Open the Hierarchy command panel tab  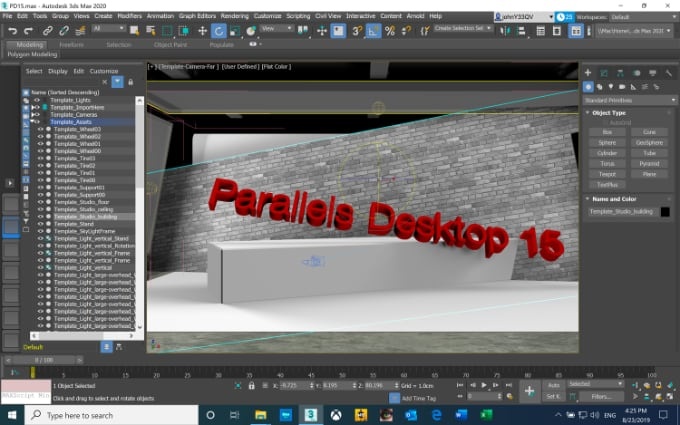pos(620,72)
